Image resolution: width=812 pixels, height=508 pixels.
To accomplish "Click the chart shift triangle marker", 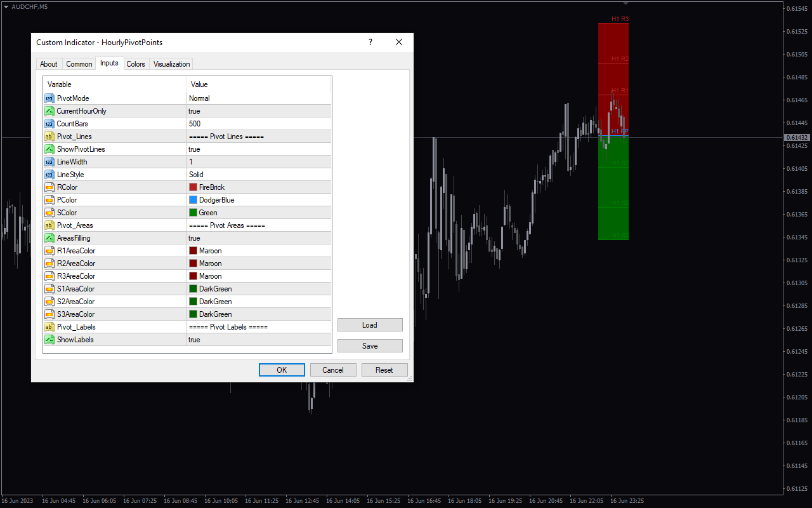I will click(x=625, y=4).
